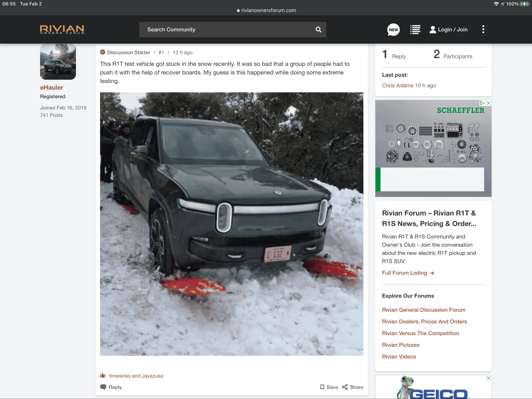Image resolution: width=532 pixels, height=399 pixels.
Task: Click the '1 Reply' count
Action: [x=394, y=55]
